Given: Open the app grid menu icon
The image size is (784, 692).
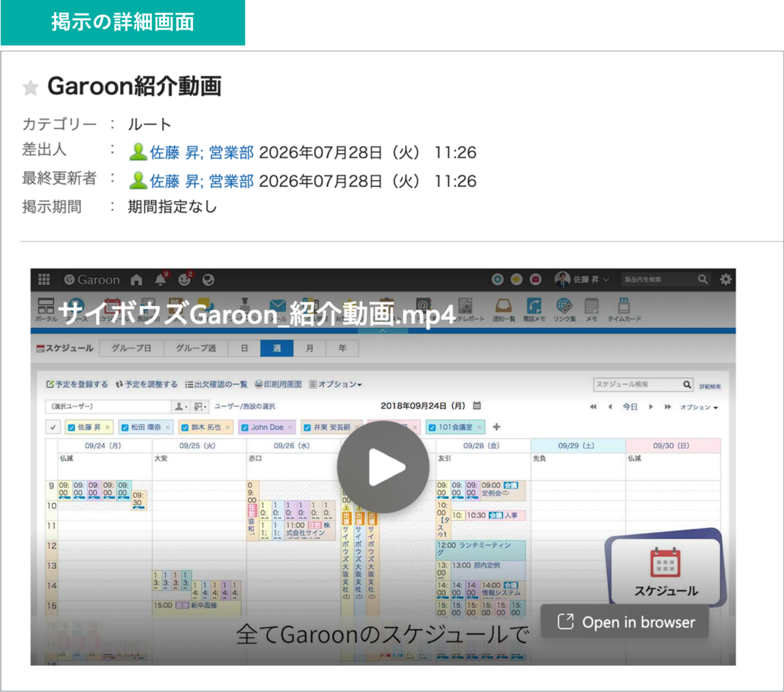Looking at the screenshot, I should [44, 279].
